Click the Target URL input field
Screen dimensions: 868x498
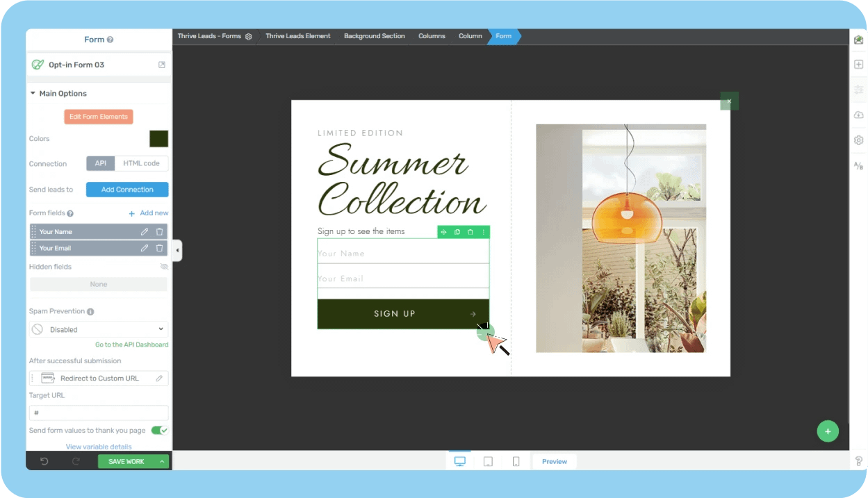pyautogui.click(x=99, y=413)
